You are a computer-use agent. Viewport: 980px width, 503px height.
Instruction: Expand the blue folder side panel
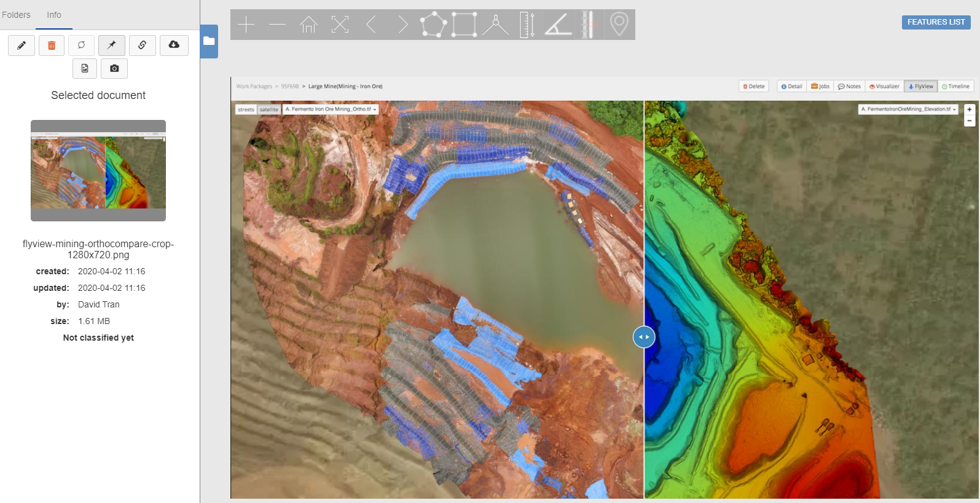point(209,41)
